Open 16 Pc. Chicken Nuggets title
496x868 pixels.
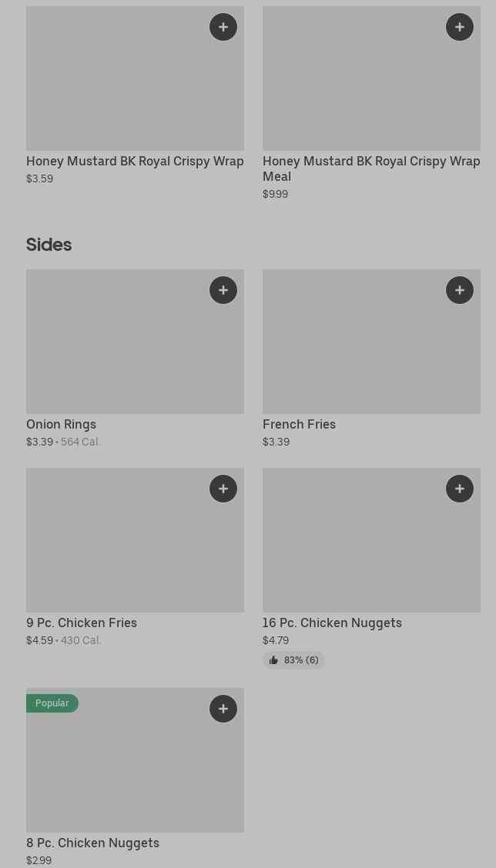click(332, 623)
